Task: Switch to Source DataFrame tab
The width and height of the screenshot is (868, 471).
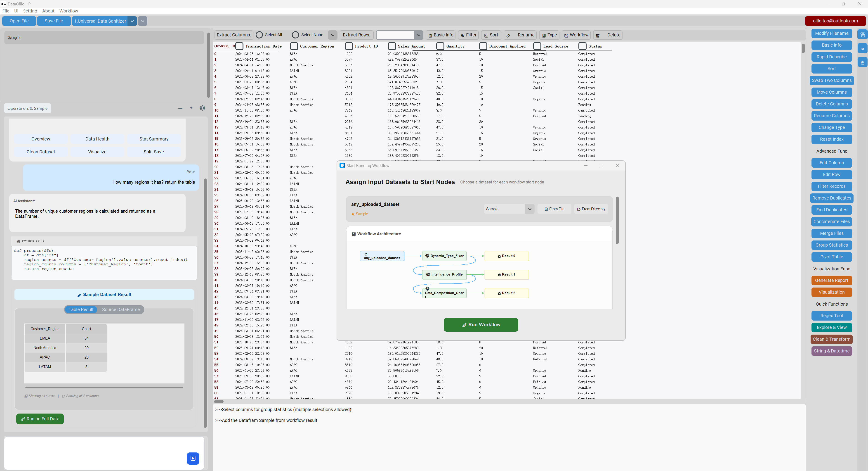Action: coord(121,309)
